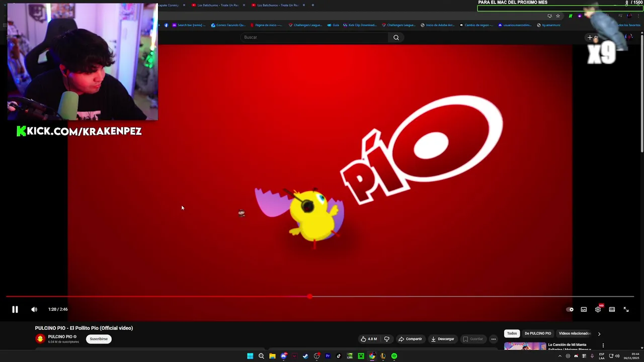Open La Canción de Mi Manta thumbnail
The image size is (644, 362).
[x=525, y=346]
